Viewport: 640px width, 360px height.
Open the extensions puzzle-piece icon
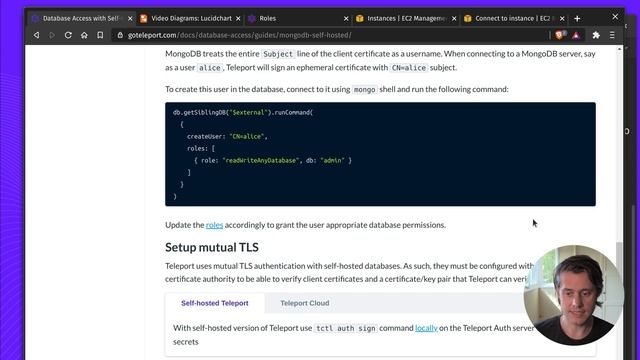596,35
